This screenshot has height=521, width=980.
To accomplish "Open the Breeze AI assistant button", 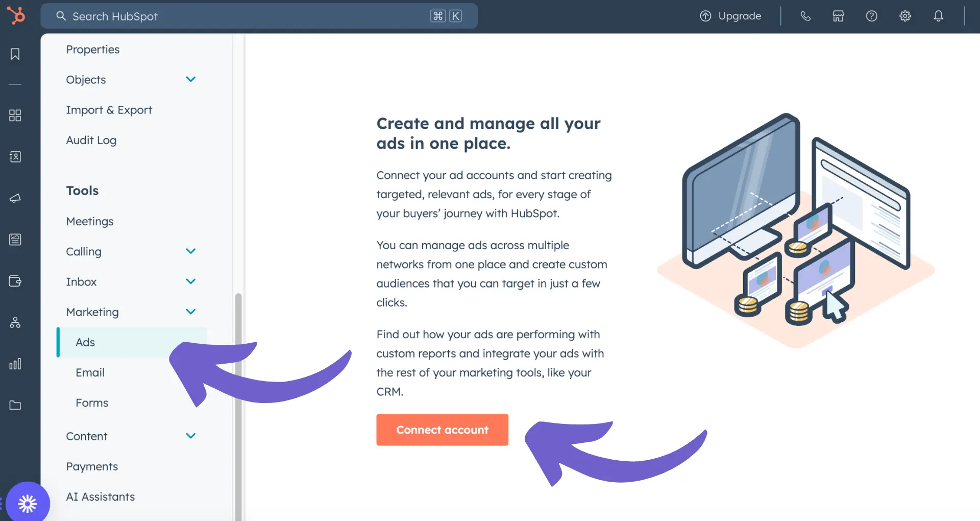I will (x=28, y=504).
